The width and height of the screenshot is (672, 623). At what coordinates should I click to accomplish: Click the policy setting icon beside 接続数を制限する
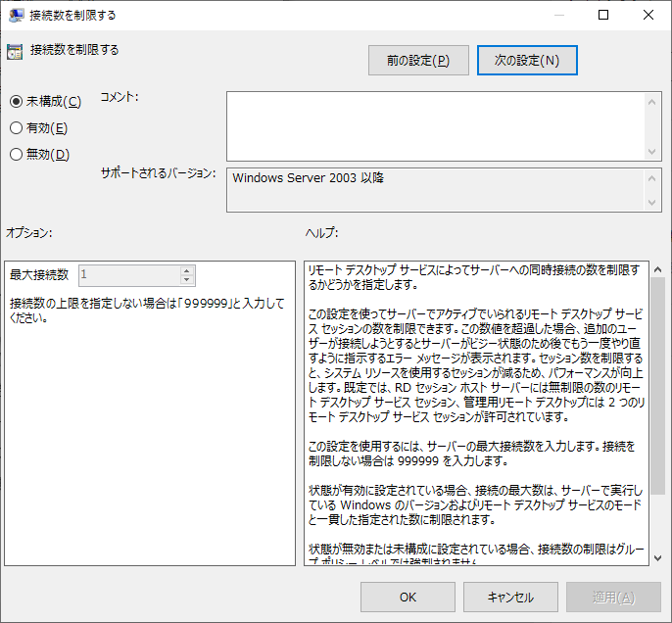coord(15,51)
